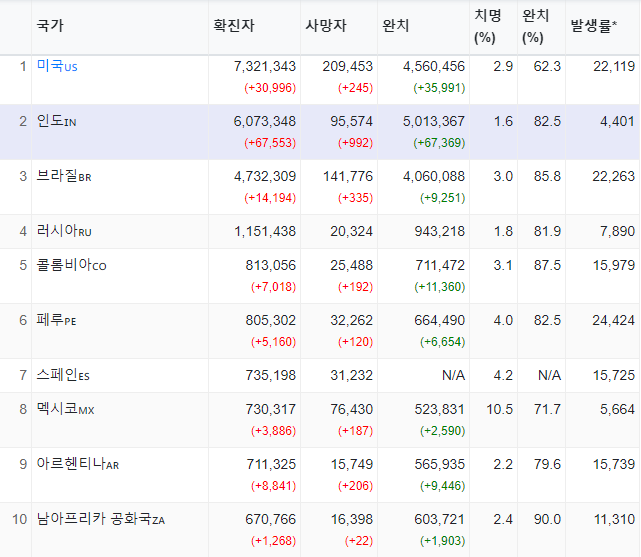
Task: Click the 스페인 ES country name
Action: point(63,375)
